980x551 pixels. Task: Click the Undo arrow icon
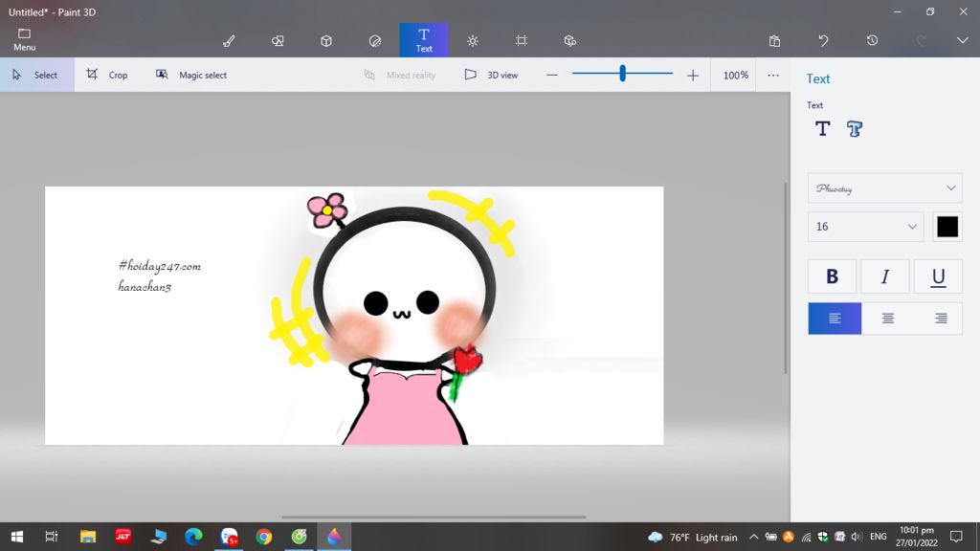pos(823,41)
